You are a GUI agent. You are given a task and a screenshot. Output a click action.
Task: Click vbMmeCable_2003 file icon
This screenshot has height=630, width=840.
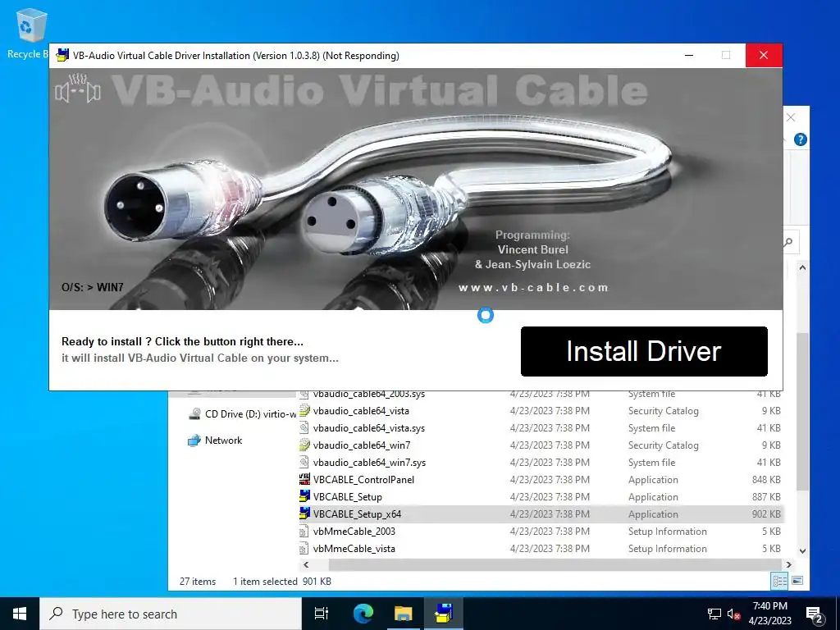(304, 531)
